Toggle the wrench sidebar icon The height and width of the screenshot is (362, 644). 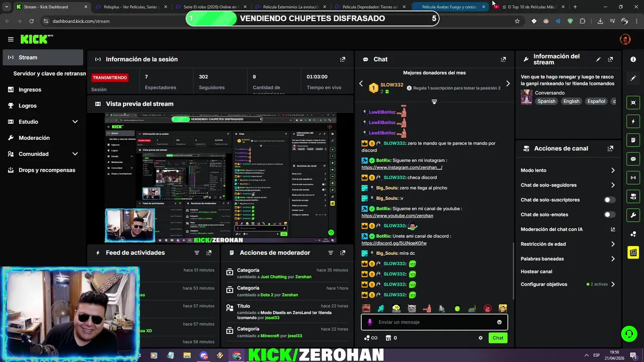(633, 215)
